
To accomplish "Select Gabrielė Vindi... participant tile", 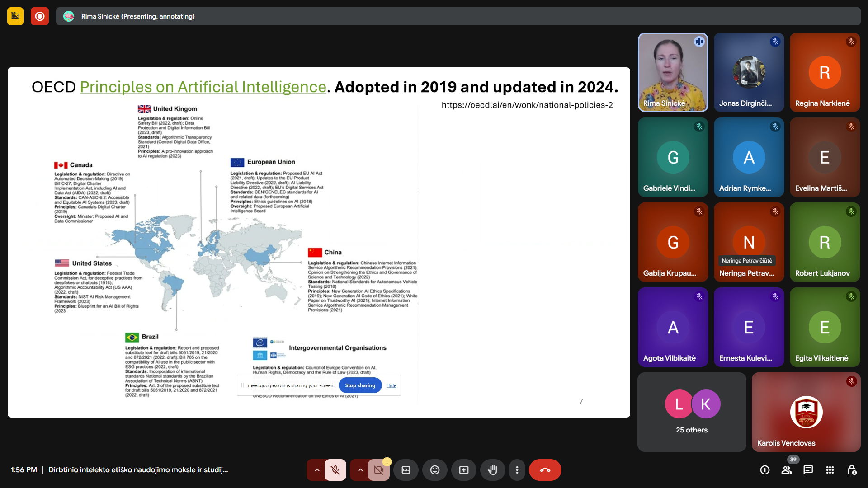I will [x=673, y=157].
